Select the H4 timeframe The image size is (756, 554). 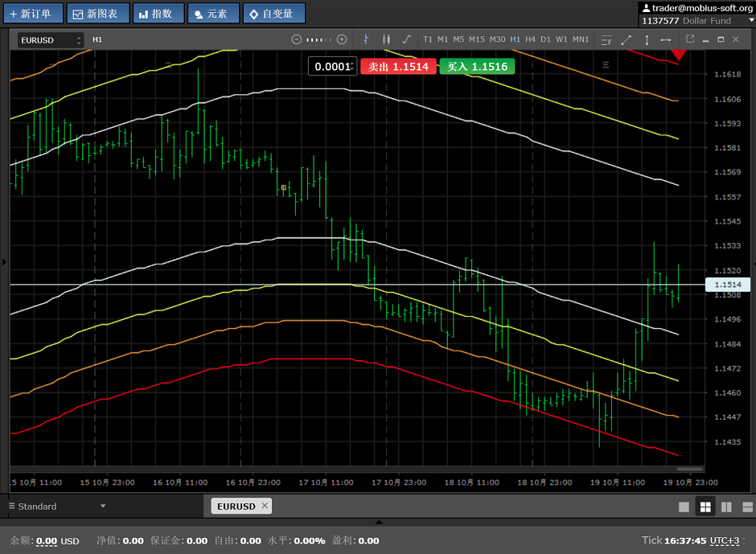530,39
